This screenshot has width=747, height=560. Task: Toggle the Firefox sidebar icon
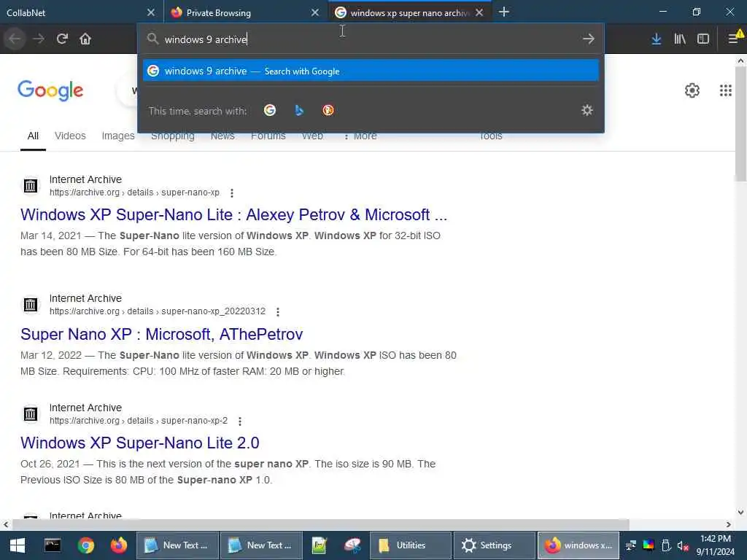click(703, 39)
